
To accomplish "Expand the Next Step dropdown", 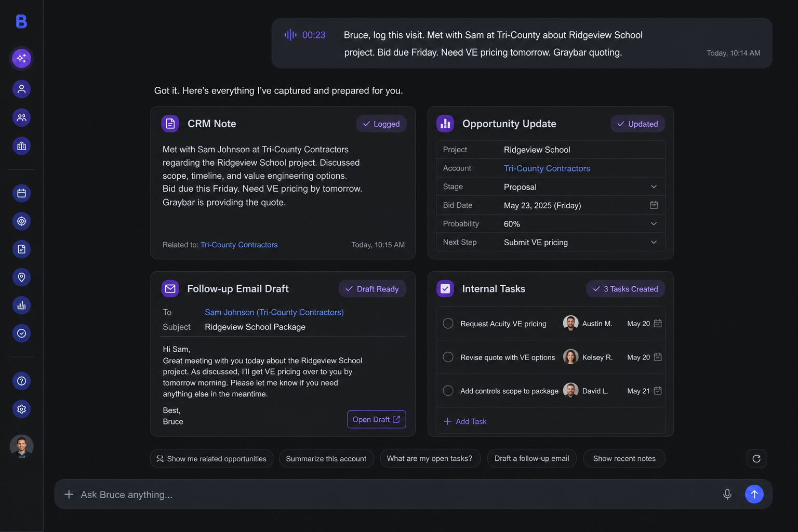I will 654,242.
